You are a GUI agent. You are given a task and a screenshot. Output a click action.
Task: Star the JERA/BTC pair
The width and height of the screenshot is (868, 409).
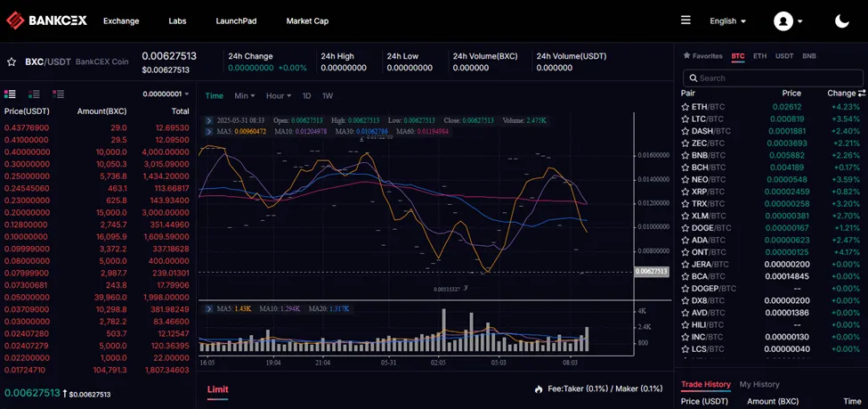(685, 265)
